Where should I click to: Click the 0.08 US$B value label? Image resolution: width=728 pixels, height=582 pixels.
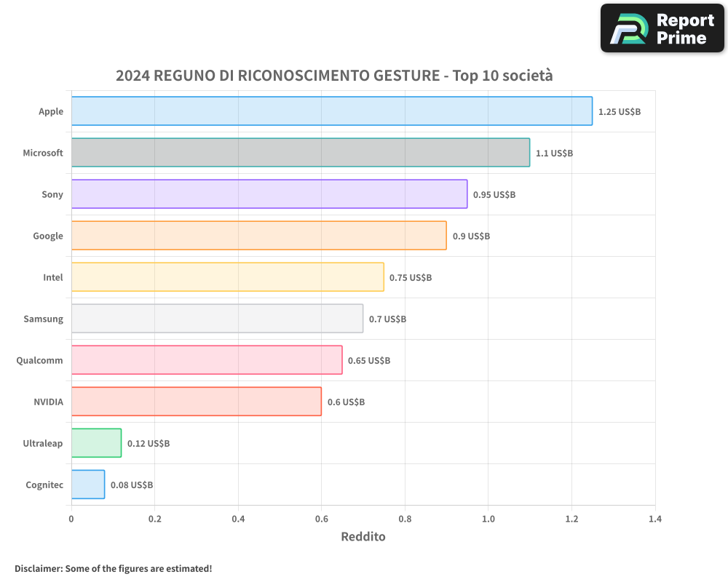132,485
